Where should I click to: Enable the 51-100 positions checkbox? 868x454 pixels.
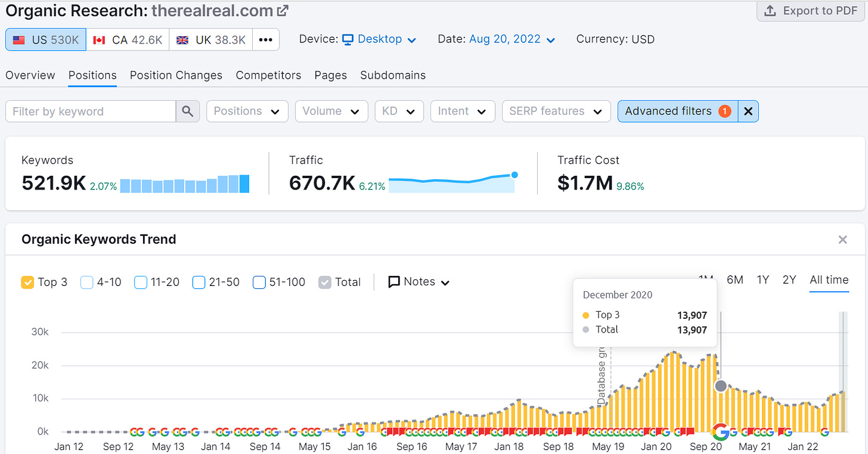(259, 282)
